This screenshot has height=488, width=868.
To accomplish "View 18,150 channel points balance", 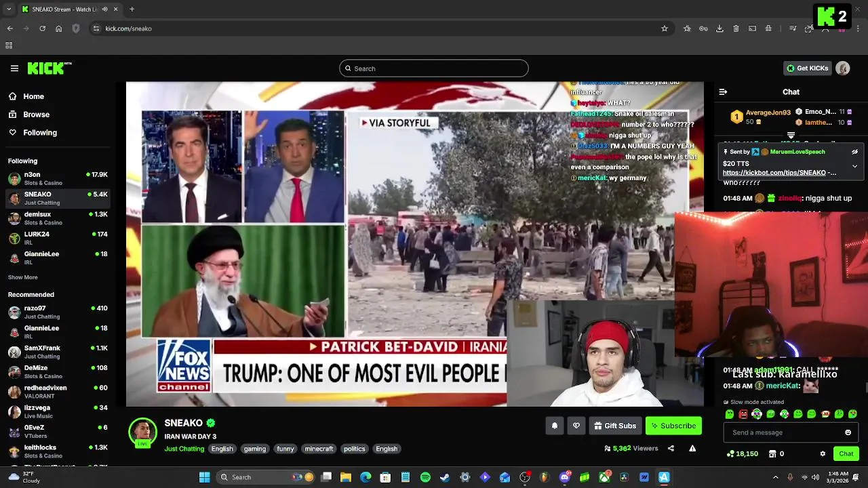I will [743, 453].
